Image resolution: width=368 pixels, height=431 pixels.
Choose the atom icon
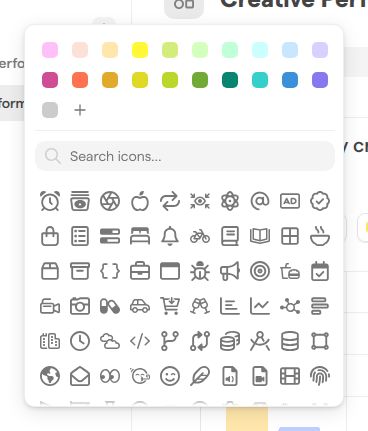pos(230,201)
